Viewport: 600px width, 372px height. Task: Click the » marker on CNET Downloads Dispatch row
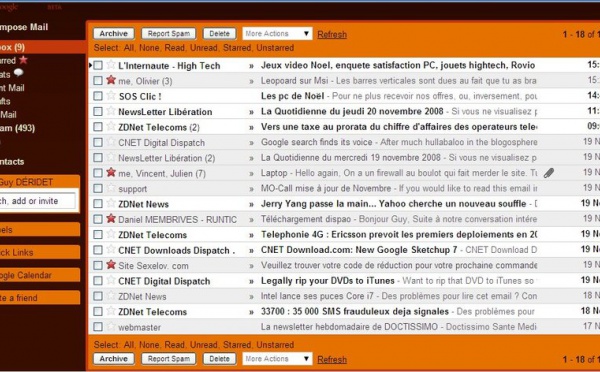pos(251,251)
